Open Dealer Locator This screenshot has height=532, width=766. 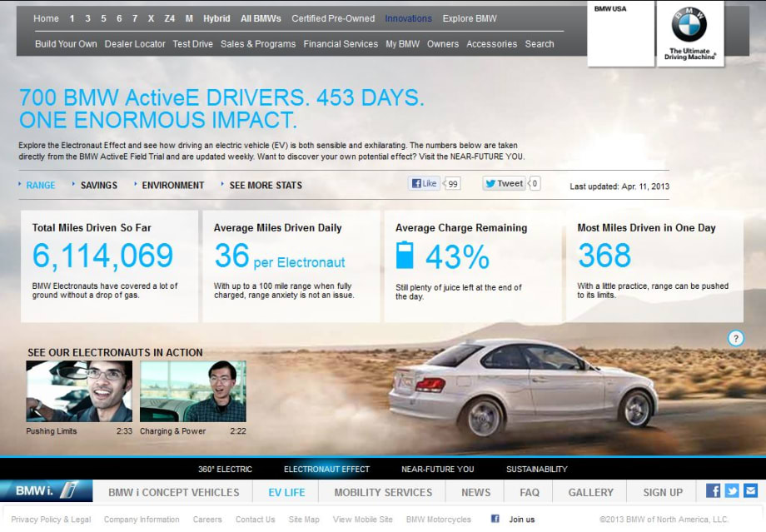coord(135,44)
